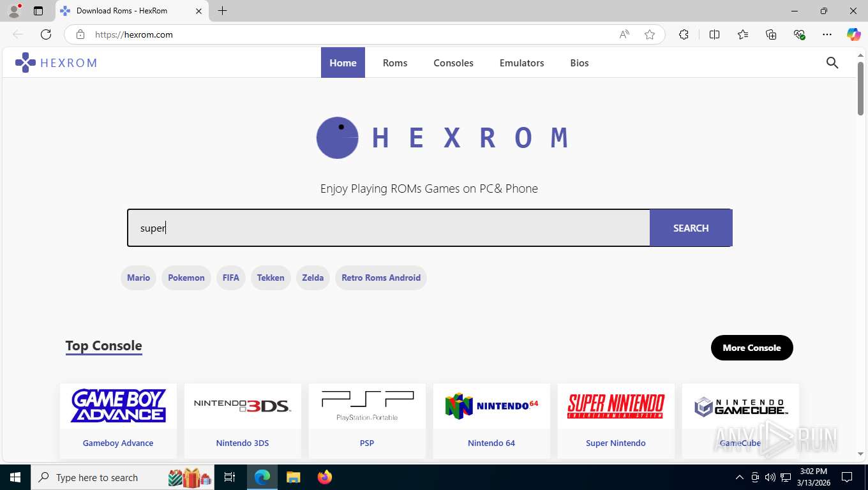The height and width of the screenshot is (490, 868).
Task: Open Browser essentials heart icon
Action: click(799, 34)
